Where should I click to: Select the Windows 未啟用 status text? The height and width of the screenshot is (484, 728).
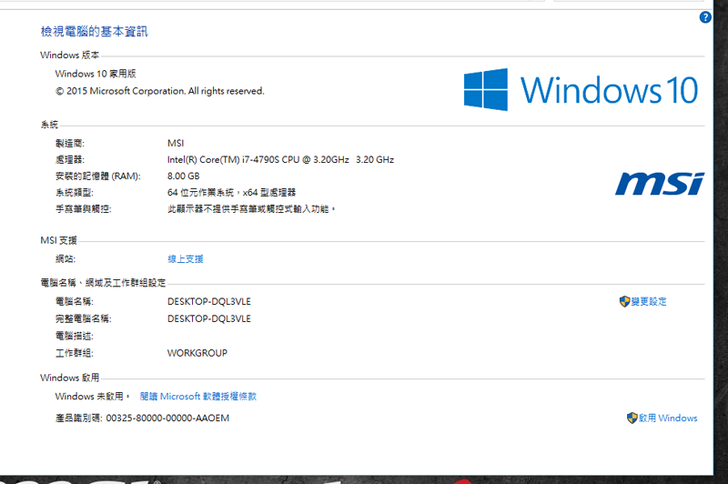[x=91, y=396]
